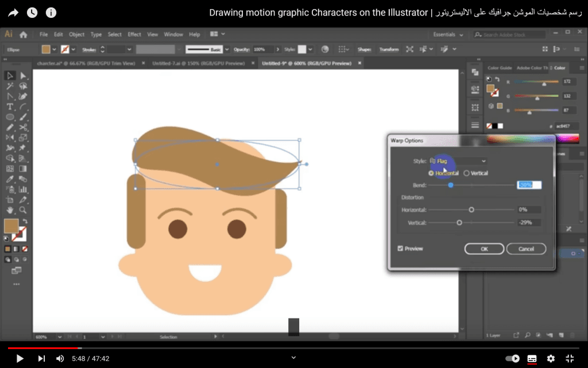588x368 pixels.
Task: Open fill color dropdown in control bar
Action: (x=55, y=49)
